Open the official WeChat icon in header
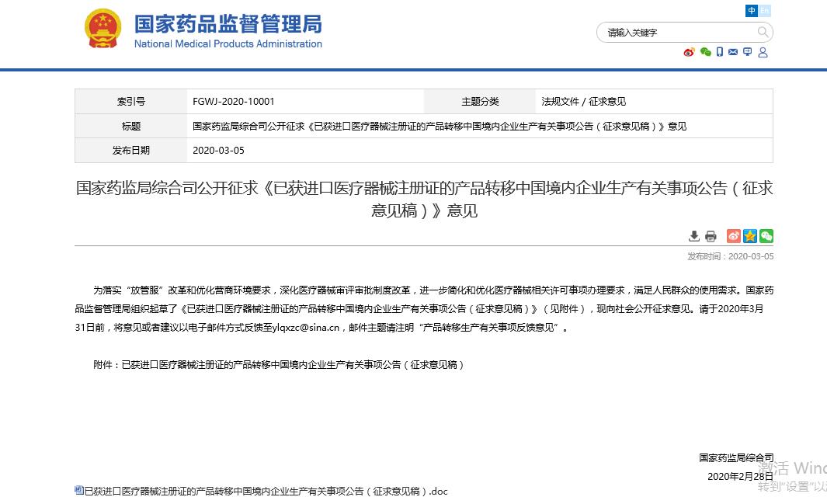Viewport: 827px width, 504px height. click(705, 52)
